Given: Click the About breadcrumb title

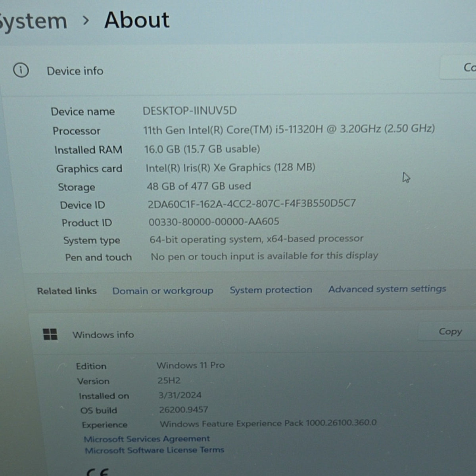Looking at the screenshot, I should 137,20.
